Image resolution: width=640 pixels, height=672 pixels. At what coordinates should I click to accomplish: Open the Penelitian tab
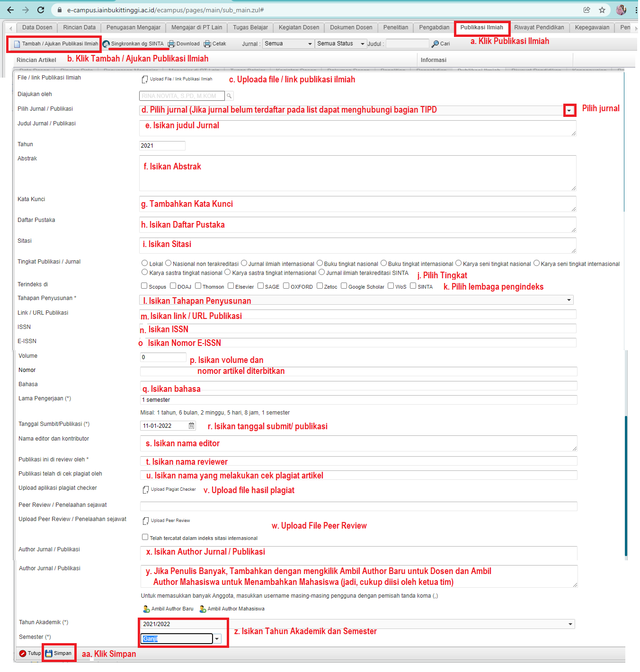tap(395, 27)
